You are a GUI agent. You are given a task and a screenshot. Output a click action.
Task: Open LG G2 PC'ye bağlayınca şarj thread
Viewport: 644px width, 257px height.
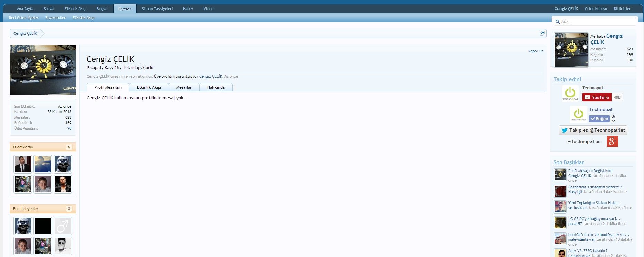[594, 219]
